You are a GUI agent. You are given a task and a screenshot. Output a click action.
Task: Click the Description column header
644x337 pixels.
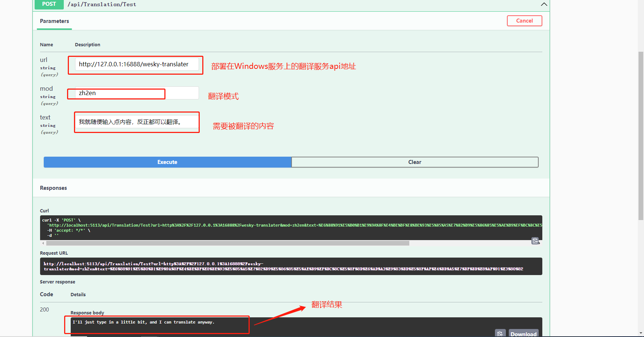(x=87, y=44)
